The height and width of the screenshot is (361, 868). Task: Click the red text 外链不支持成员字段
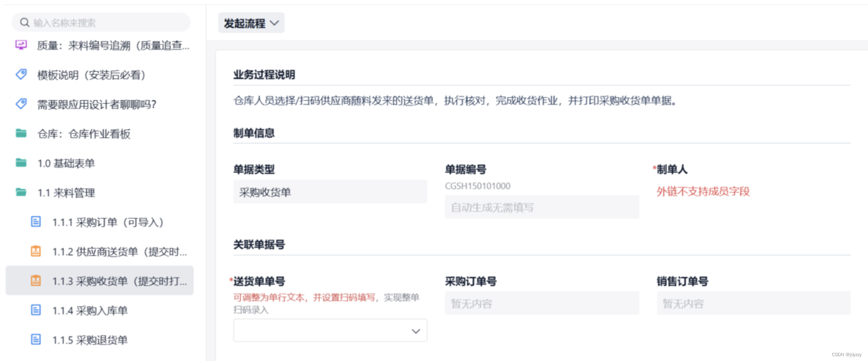click(703, 191)
